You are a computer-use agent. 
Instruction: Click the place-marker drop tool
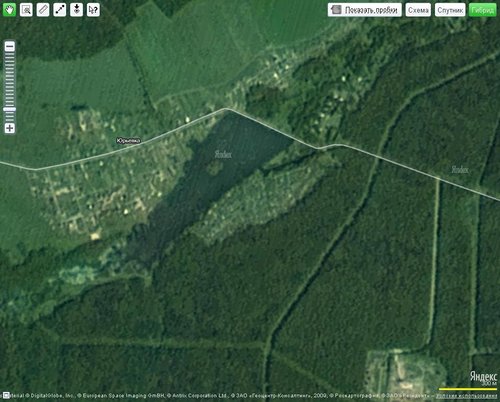76,10
